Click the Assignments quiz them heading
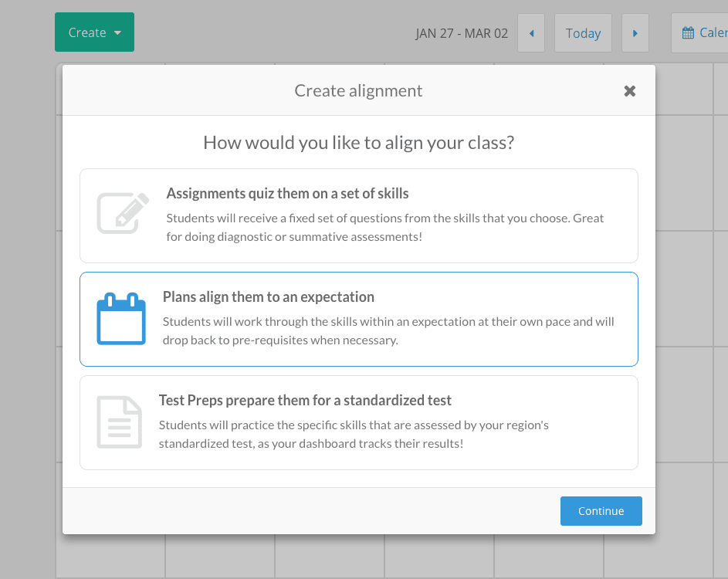Image resolution: width=728 pixels, height=579 pixels. tap(287, 193)
